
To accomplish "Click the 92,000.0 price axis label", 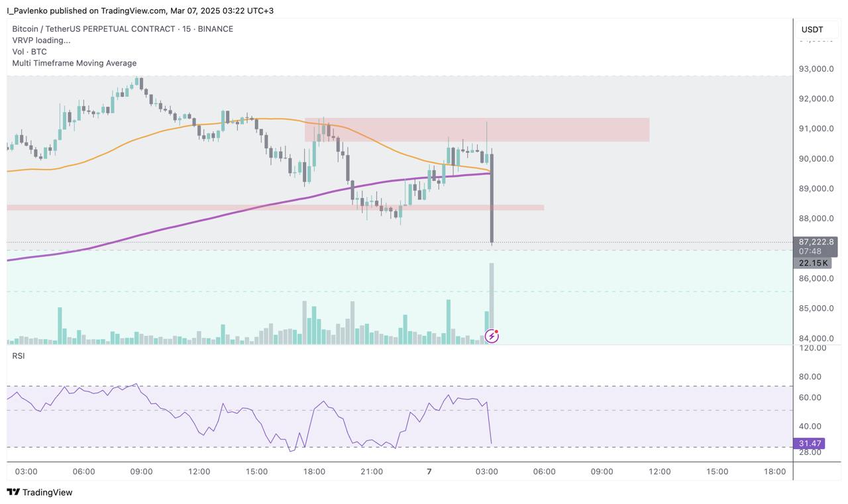I will [x=816, y=99].
